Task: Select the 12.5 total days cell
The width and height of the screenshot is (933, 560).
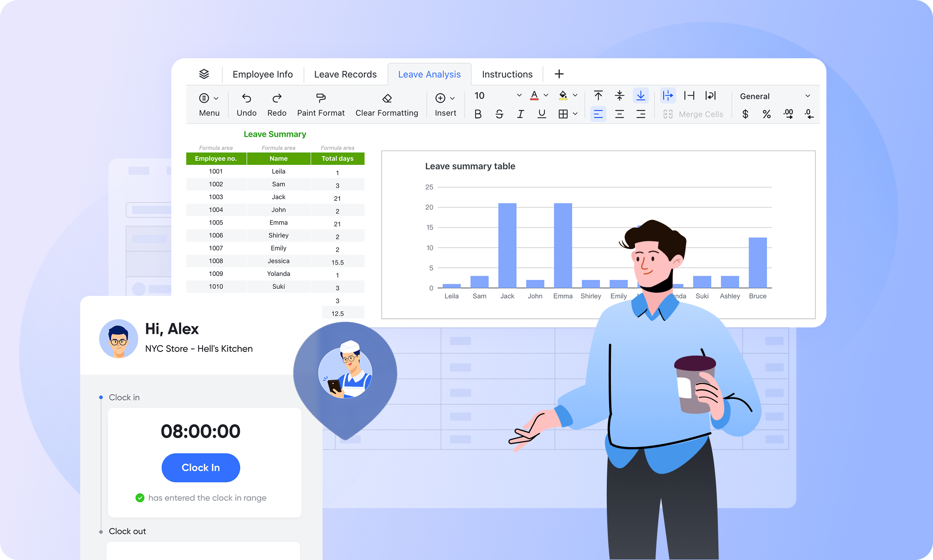Action: click(x=338, y=314)
